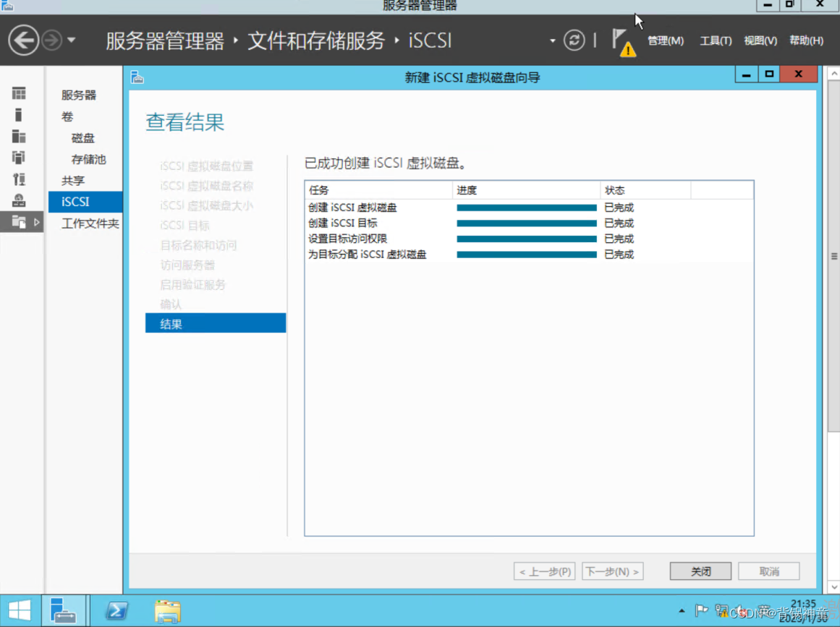Select the 共享 navigation item
840x627 pixels.
(x=73, y=180)
